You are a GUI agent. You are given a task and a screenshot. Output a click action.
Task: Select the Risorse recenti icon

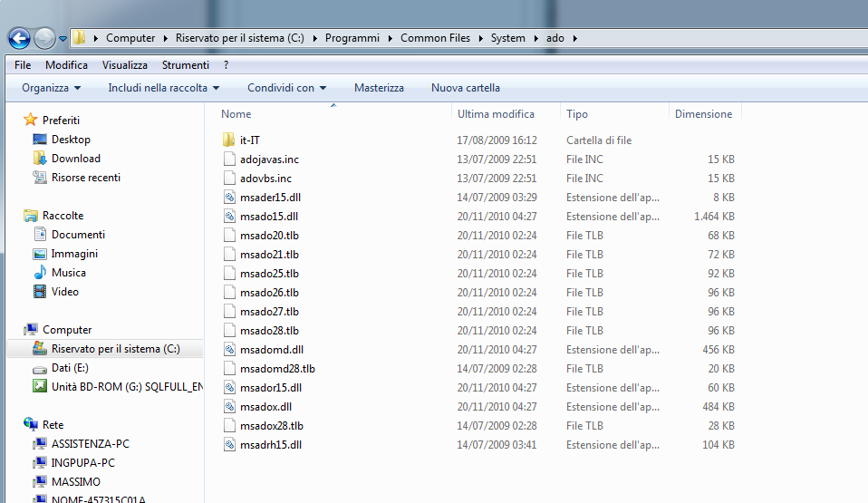(40, 178)
